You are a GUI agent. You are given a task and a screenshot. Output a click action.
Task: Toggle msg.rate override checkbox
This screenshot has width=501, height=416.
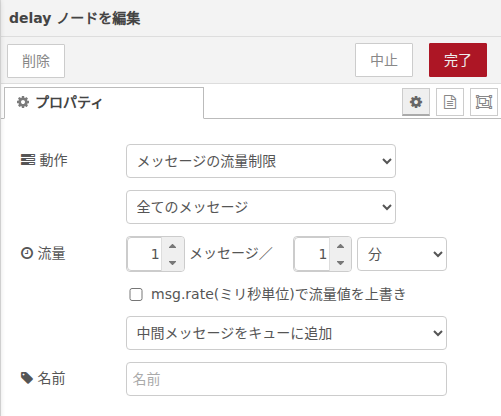[x=136, y=295]
